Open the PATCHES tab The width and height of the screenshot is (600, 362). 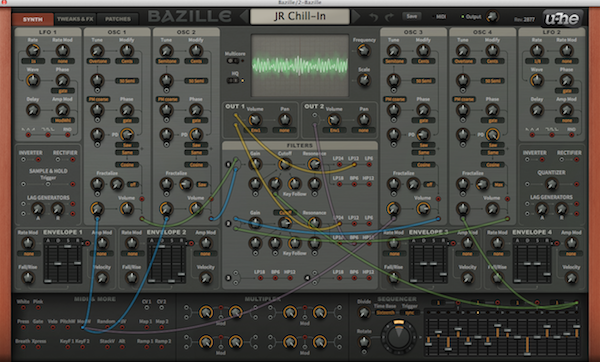pos(118,19)
